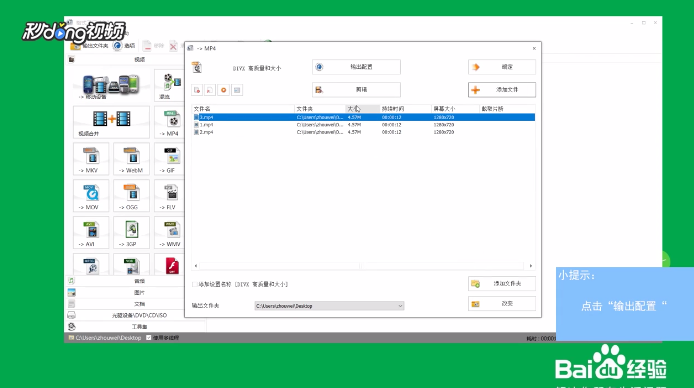Confirm with the 确定 button
694x388 pixels.
tap(502, 67)
